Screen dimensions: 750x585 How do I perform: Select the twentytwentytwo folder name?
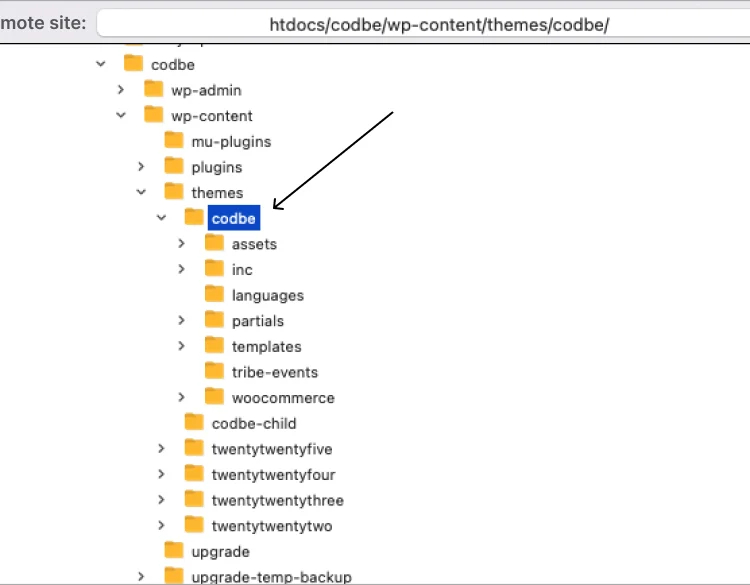point(272,527)
